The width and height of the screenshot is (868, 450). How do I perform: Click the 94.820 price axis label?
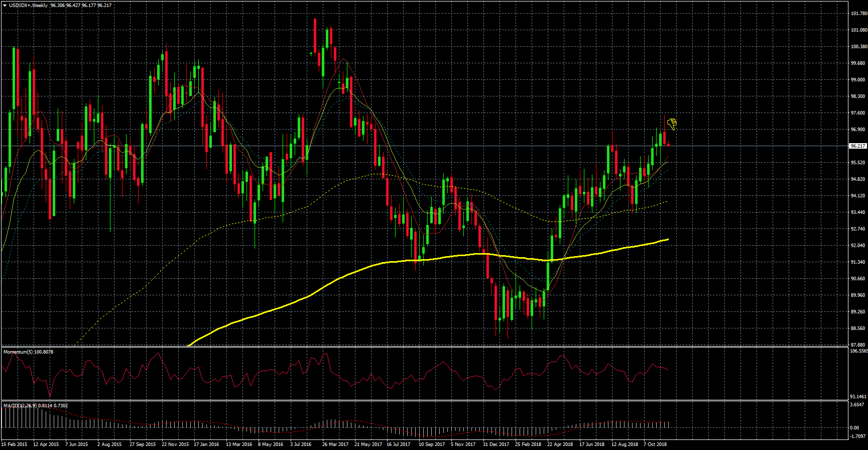858,179
